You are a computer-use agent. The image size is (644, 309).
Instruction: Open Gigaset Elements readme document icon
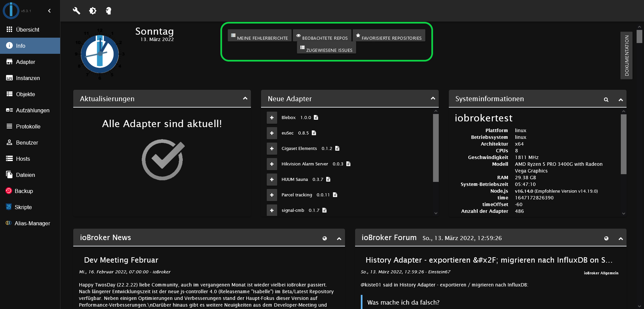(337, 148)
